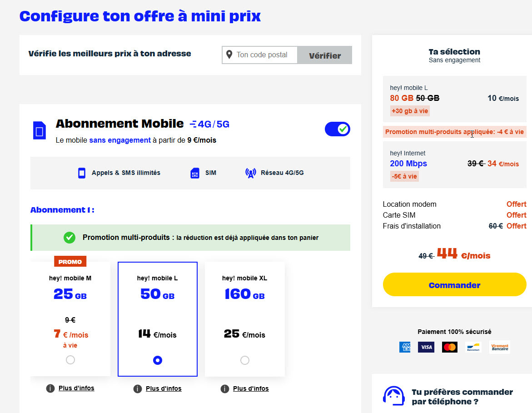The width and height of the screenshot is (532, 413).
Task: Click the Mastercard payment icon
Action: (449, 348)
